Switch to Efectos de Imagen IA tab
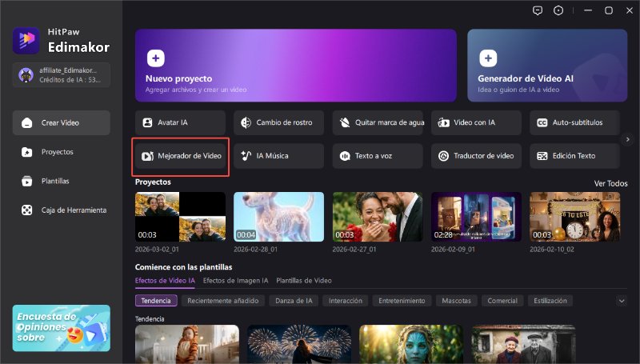This screenshot has height=364, width=640. [235, 281]
